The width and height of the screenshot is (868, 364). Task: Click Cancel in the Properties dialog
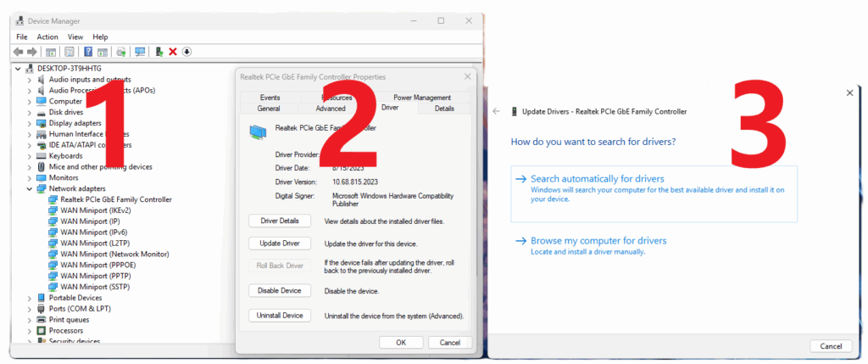[450, 343]
